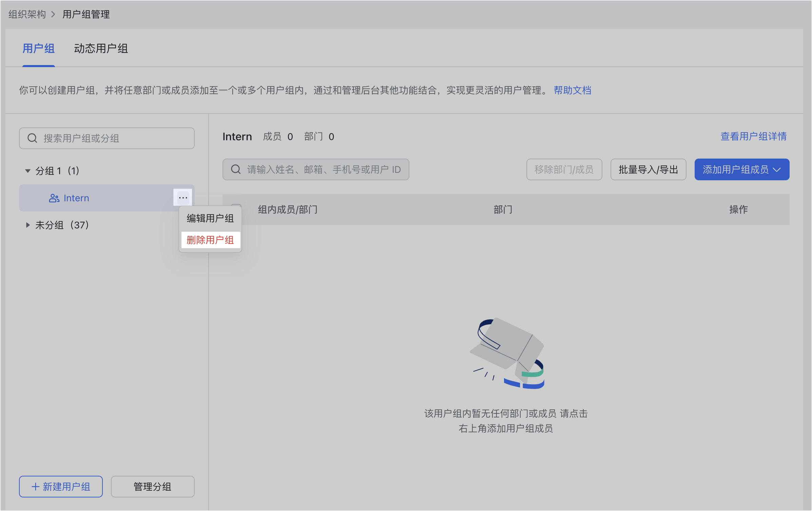The height and width of the screenshot is (511, 812).
Task: Click the search icon in member search field
Action: 236,169
